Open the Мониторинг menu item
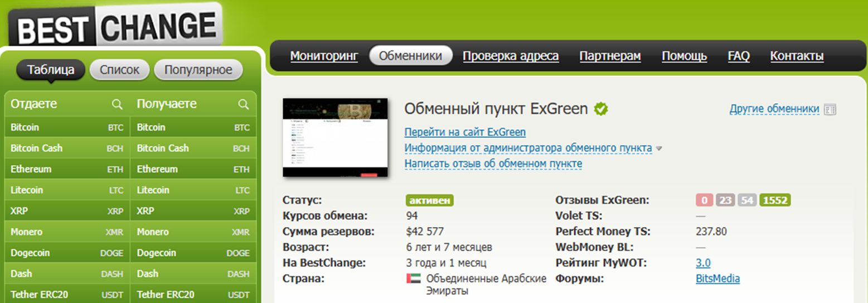 [324, 56]
